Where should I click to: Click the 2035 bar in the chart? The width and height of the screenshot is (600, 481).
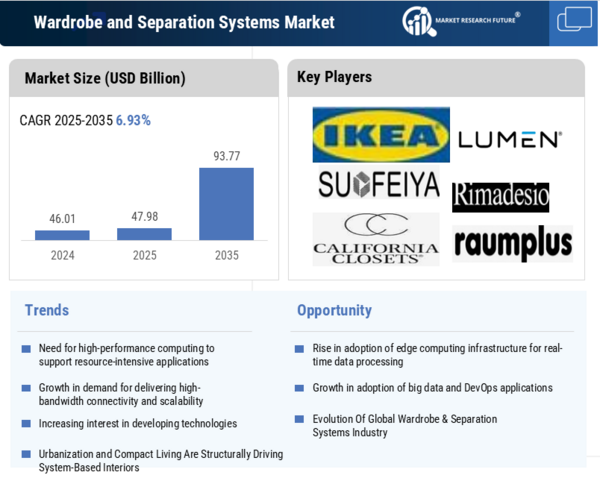tap(226, 203)
